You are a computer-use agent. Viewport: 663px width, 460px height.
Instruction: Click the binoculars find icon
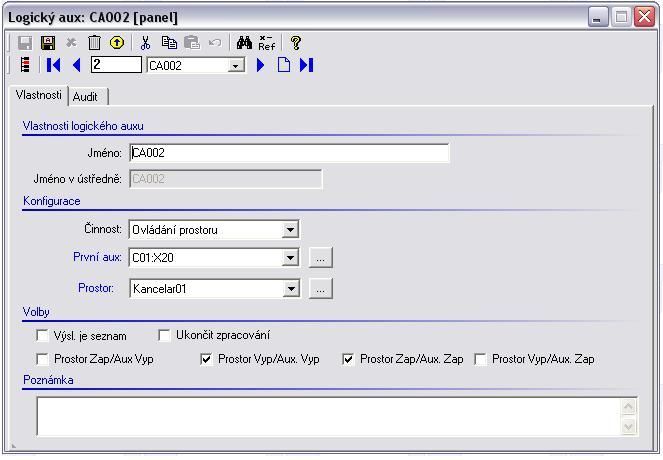244,43
